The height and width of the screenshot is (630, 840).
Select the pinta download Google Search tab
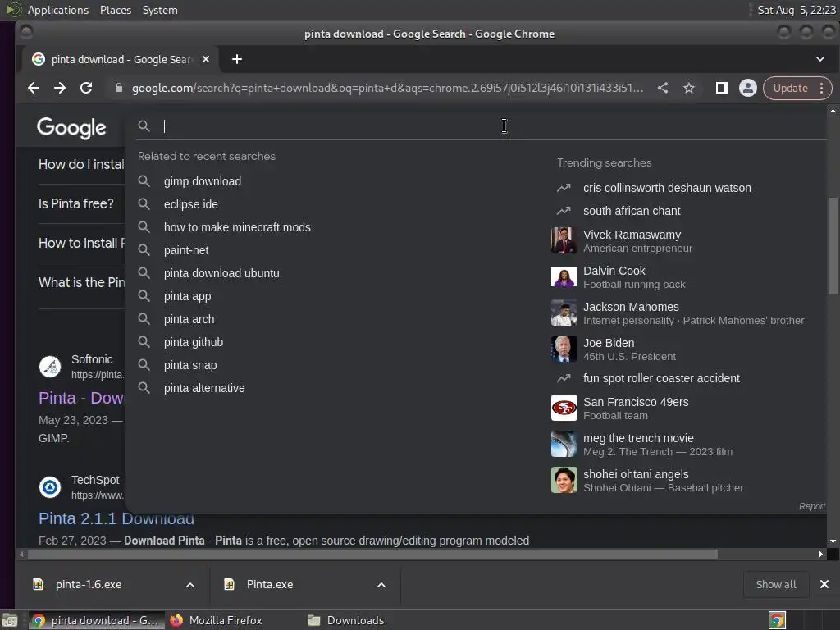120,59
